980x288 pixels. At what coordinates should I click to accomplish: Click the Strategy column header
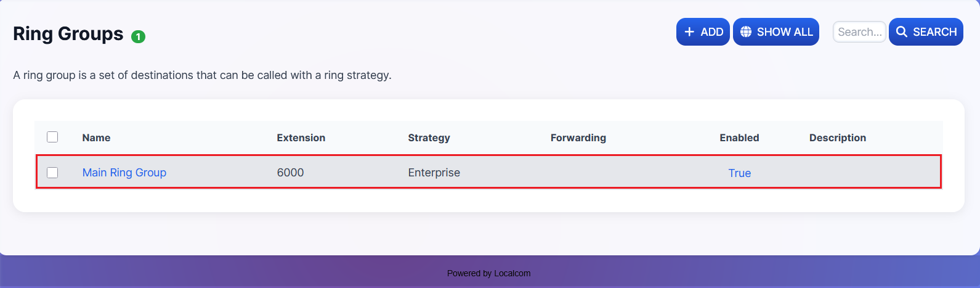(x=429, y=138)
